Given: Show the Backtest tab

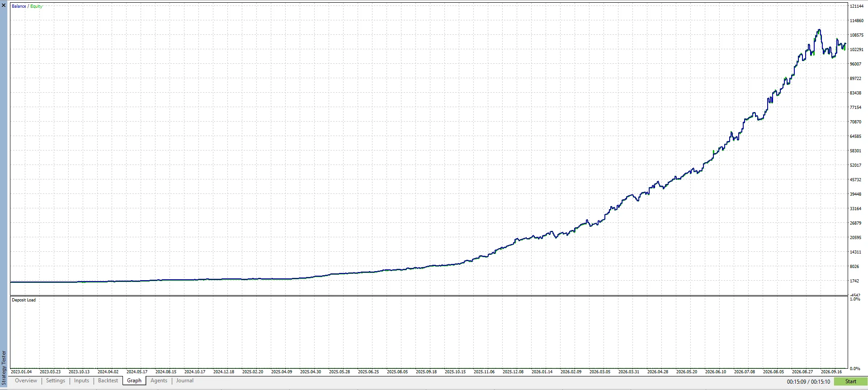Looking at the screenshot, I should (108, 381).
